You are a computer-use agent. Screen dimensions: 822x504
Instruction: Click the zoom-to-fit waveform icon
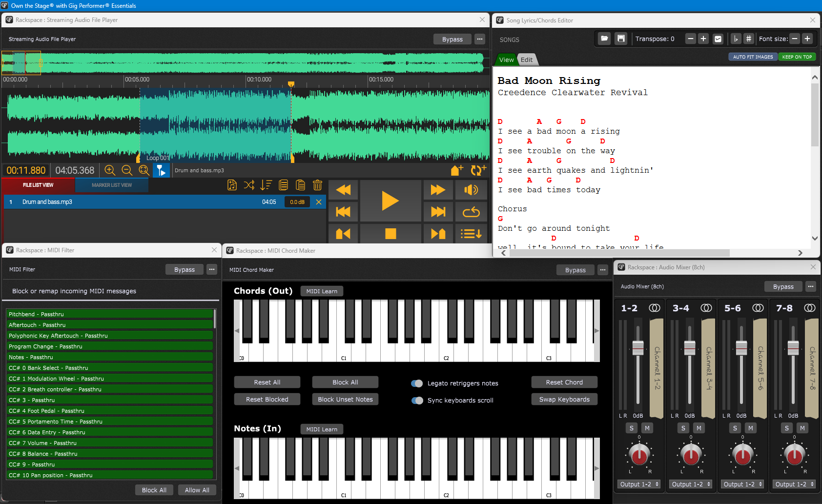point(144,170)
